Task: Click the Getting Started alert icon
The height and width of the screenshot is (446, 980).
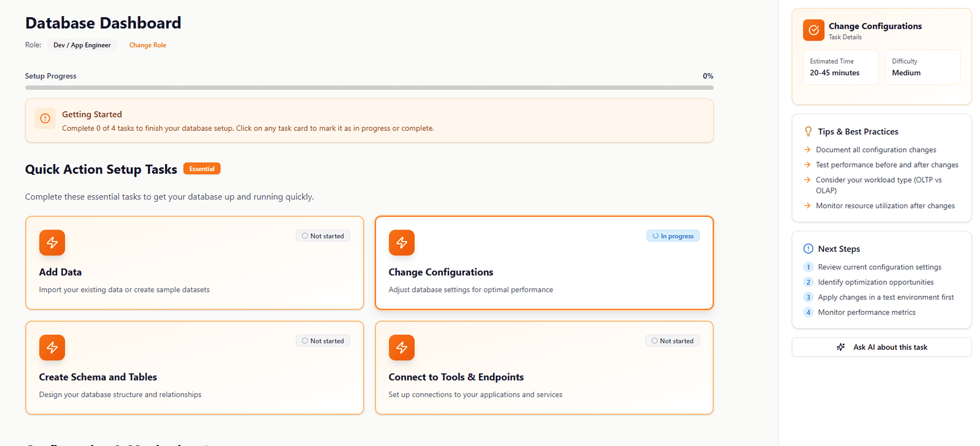Action: (45, 118)
